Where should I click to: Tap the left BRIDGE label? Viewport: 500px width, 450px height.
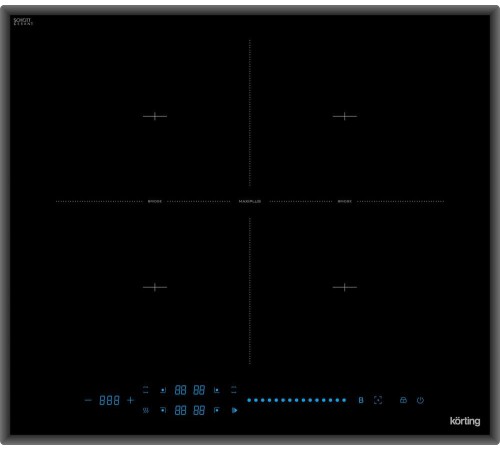click(x=155, y=201)
